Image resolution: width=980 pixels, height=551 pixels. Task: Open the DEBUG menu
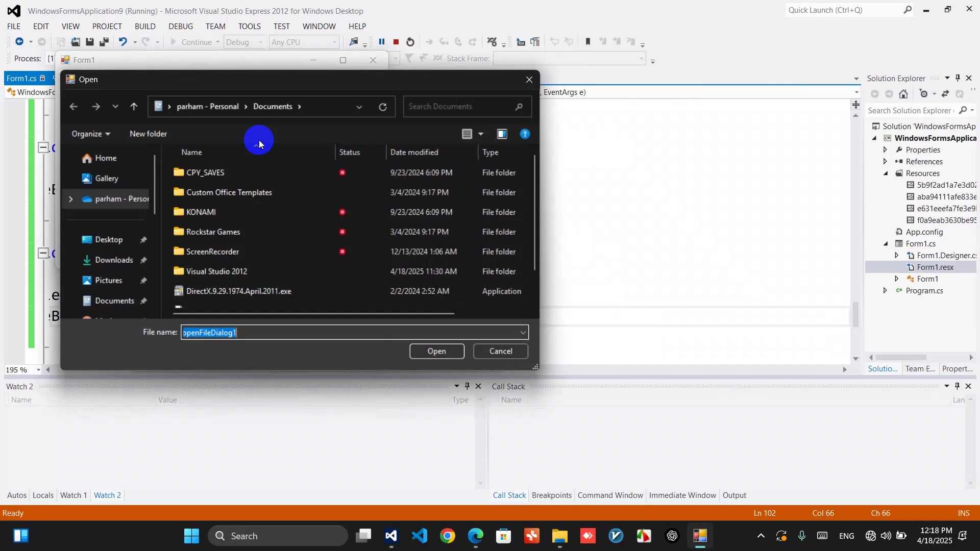pyautogui.click(x=181, y=26)
